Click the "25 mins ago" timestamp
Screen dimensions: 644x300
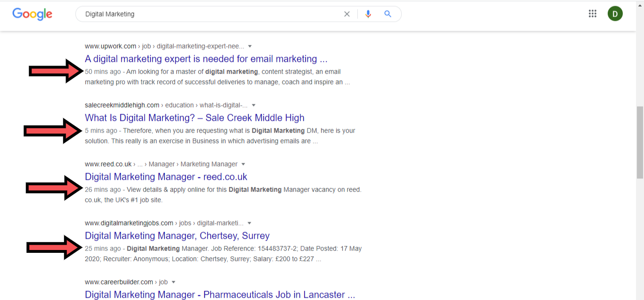pos(103,249)
